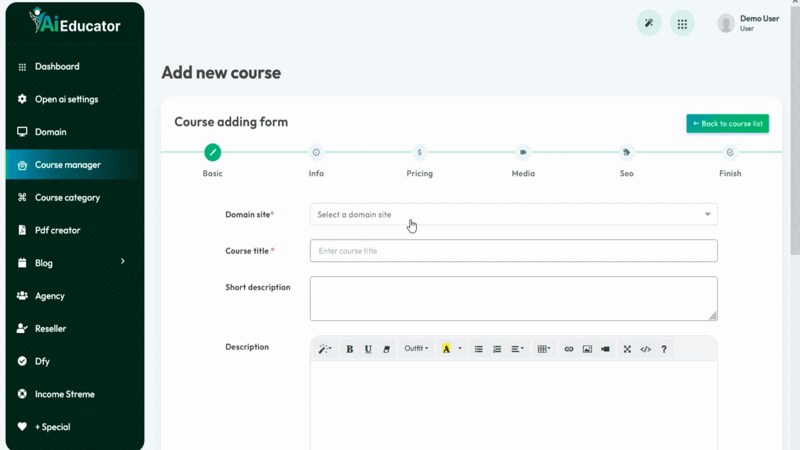Screen dimensions: 800x450
Task: Apply the yellow highlight text color
Action: pos(446,349)
